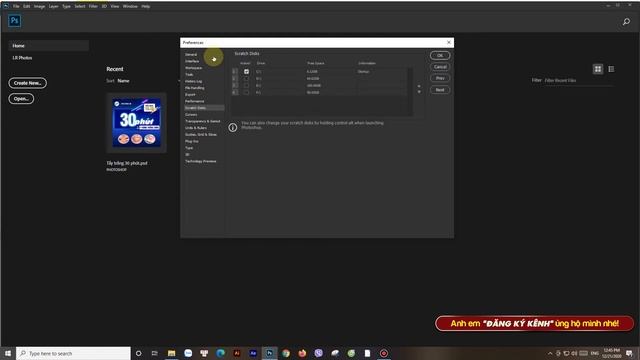This screenshot has width=640, height=360.
Task: Click the Windows 'Type here to search' box
Action: click(73, 353)
